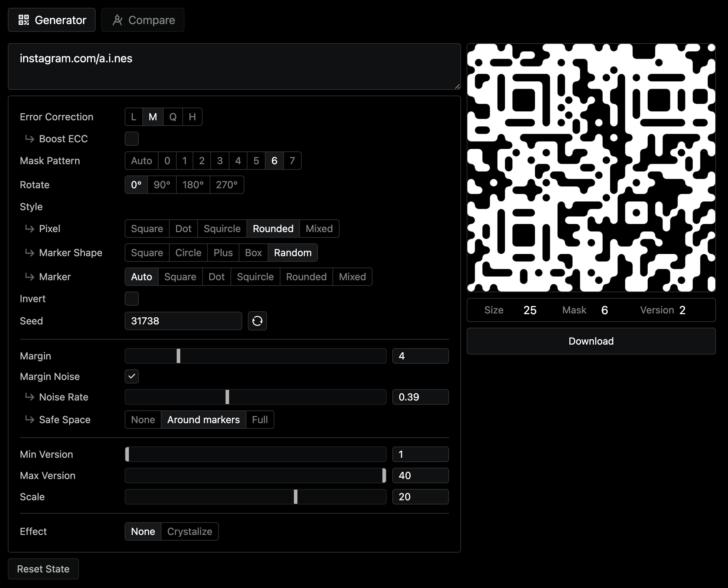Disable the Margin Noise checkbox
The height and width of the screenshot is (588, 728).
(x=131, y=376)
